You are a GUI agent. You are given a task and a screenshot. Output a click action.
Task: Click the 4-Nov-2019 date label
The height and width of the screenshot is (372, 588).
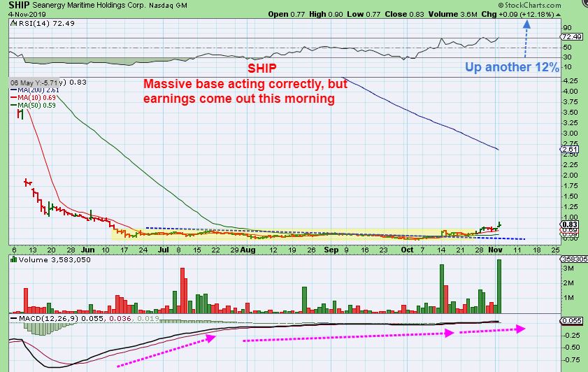pyautogui.click(x=27, y=14)
